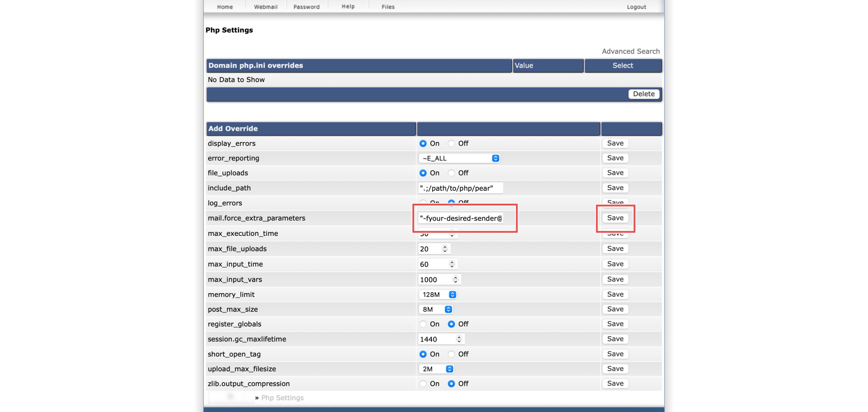Image resolution: width=868 pixels, height=412 pixels.
Task: Click max_input_time stepper arrows
Action: (452, 264)
